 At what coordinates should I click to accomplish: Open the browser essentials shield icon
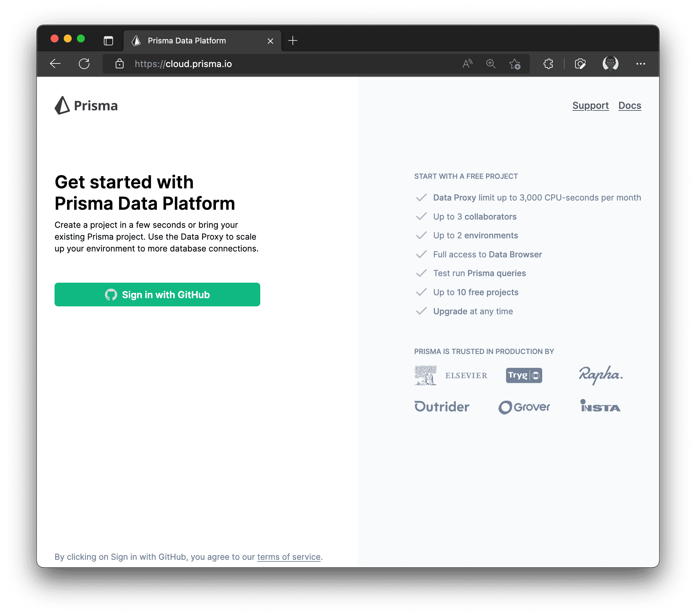(x=580, y=64)
